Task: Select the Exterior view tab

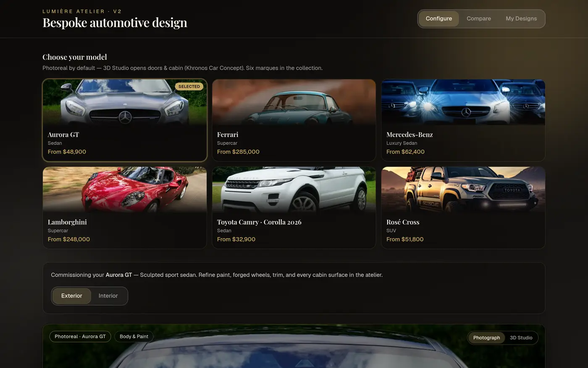Action: point(72,296)
